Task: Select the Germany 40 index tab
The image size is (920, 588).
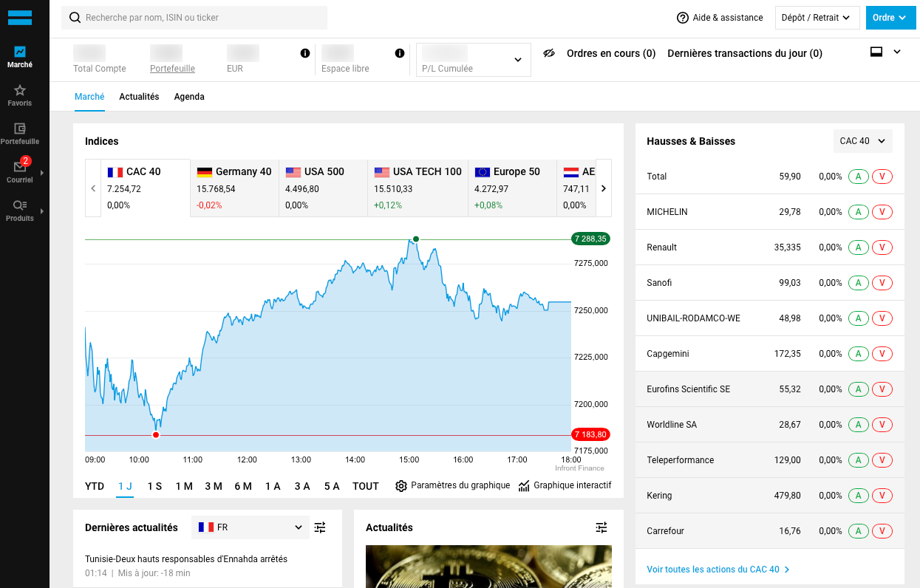Action: [234, 188]
